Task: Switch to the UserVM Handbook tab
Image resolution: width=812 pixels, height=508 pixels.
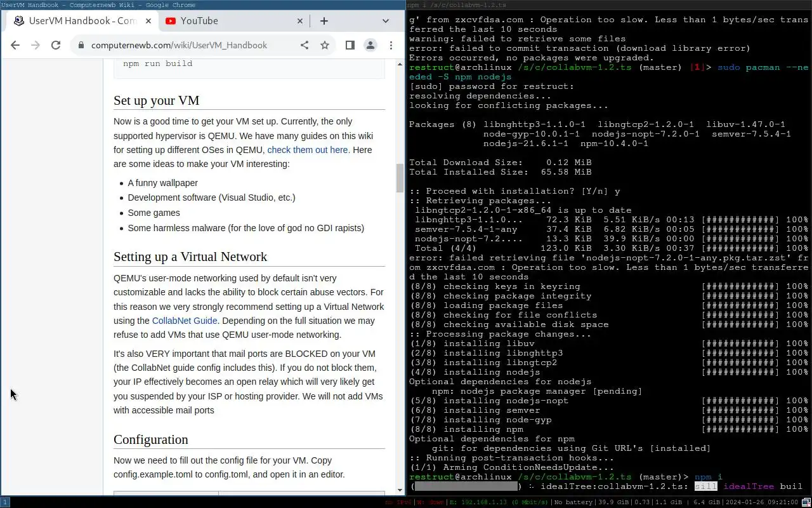Action: (81, 21)
